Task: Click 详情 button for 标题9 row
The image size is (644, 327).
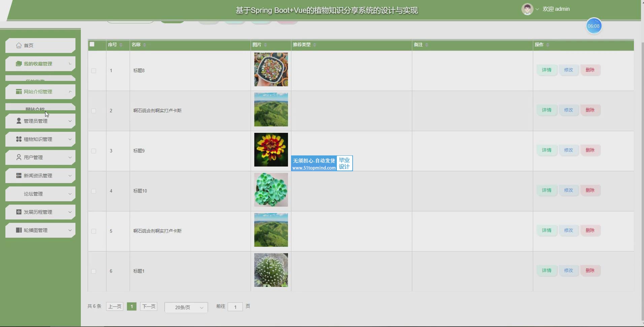Action: point(546,150)
